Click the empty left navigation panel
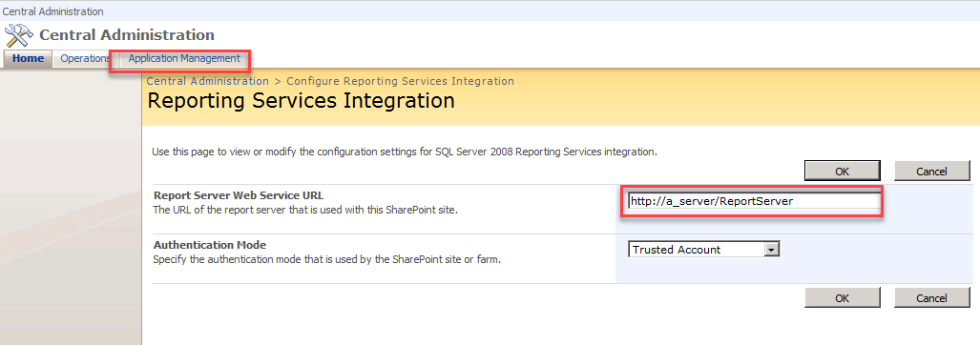Viewport: 980px width, 345px height. tap(71, 206)
